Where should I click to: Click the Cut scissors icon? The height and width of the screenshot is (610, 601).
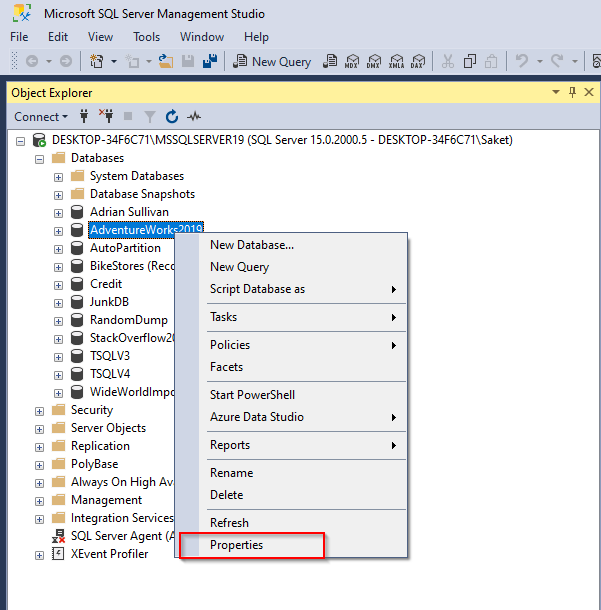pyautogui.click(x=448, y=61)
